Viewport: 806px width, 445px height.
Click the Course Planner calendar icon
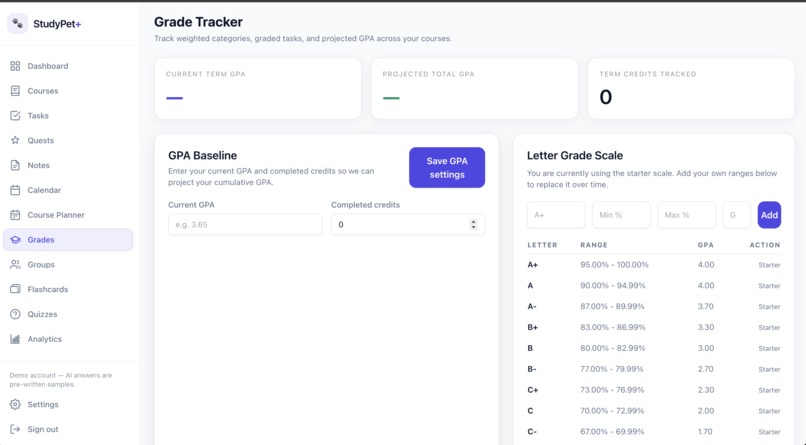(x=15, y=215)
